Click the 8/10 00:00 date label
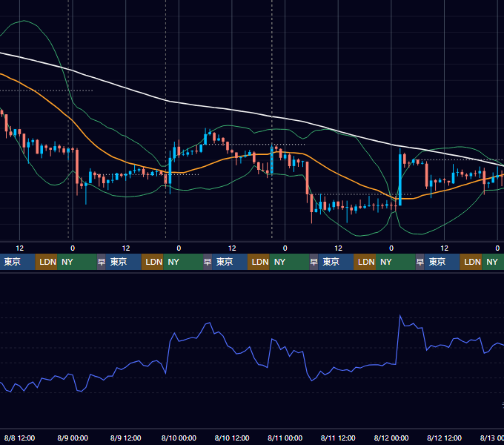Screen dimensions: 504x445 click(179, 438)
